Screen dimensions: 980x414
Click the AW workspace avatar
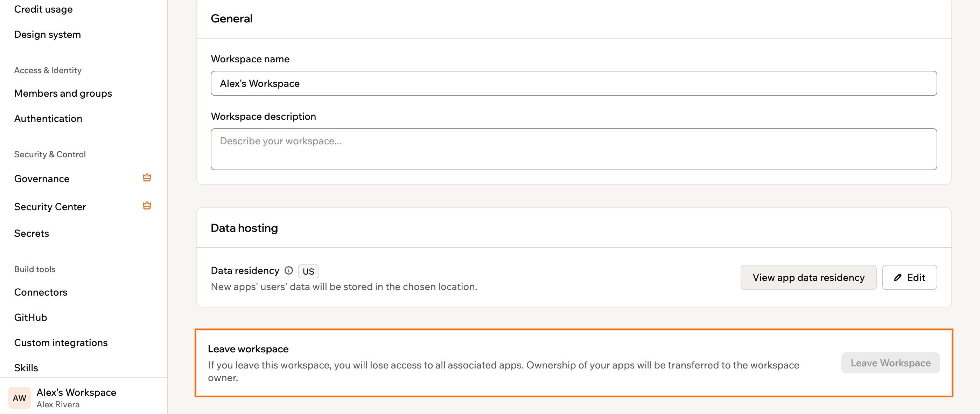click(x=19, y=398)
